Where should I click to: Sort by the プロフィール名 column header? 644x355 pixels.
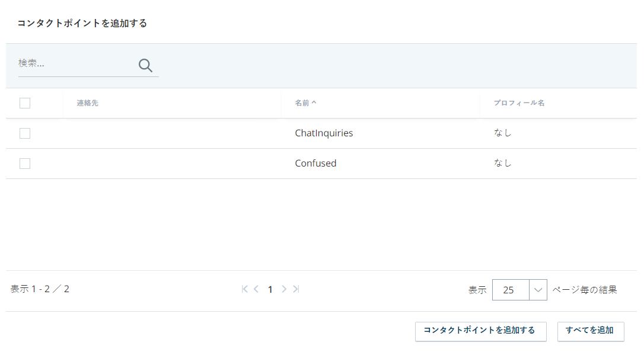coord(519,103)
